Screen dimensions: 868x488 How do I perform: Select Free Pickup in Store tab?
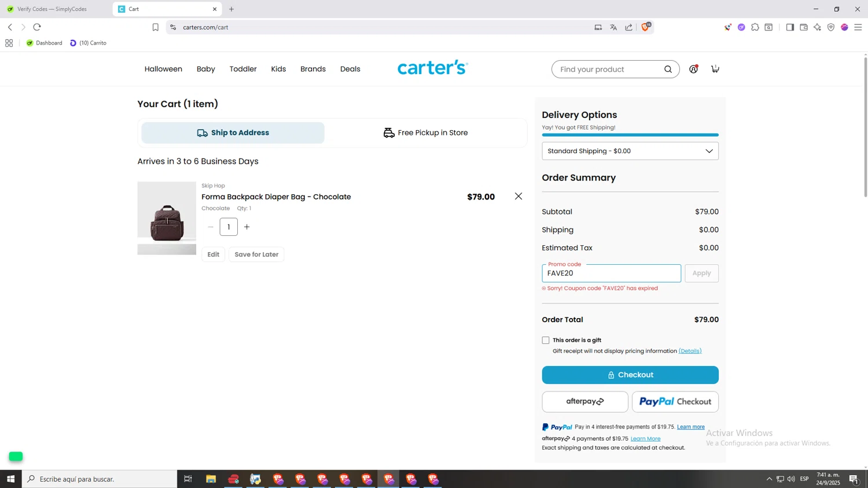tap(425, 133)
